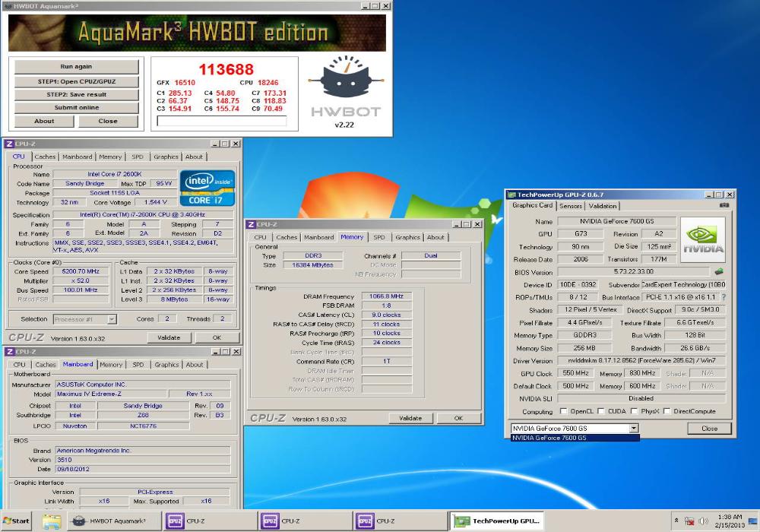Enable the CUDA checkbox in GPU-Z
This screenshot has height=532, width=760.
[601, 411]
